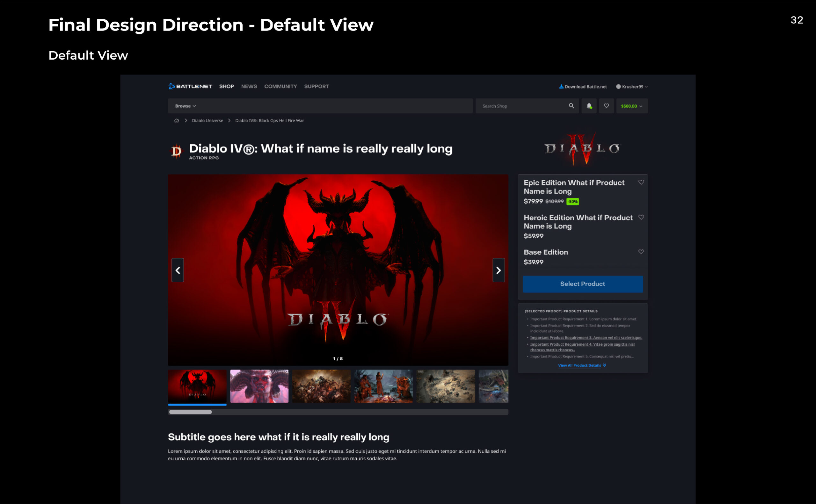Viewport: 816px width, 504px height.
Task: Click the 1 / 8 image counter
Action: click(x=338, y=359)
